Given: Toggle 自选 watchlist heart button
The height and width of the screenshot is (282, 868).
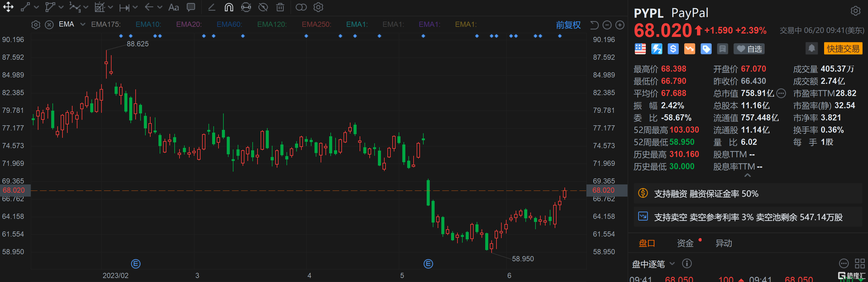Looking at the screenshot, I should coord(749,49).
